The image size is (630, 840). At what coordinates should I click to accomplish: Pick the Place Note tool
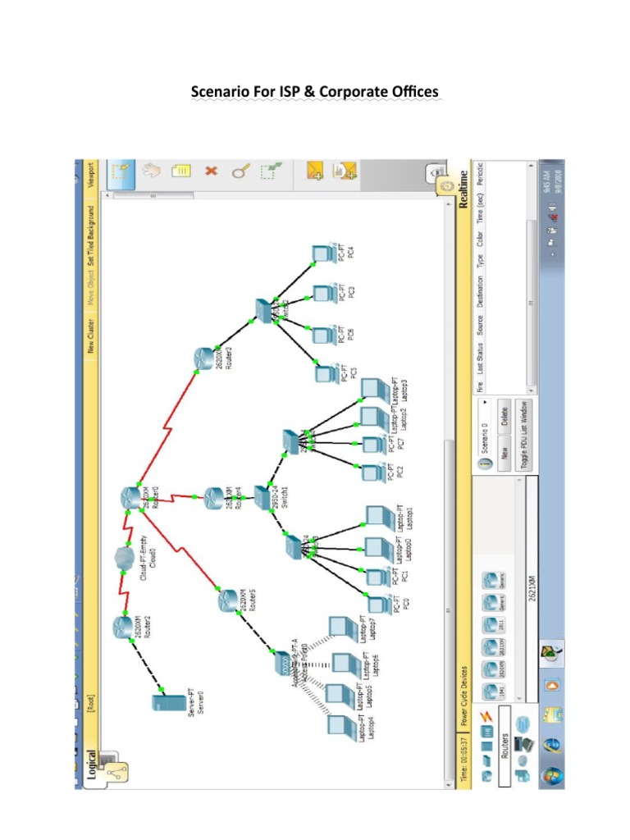coord(181,171)
